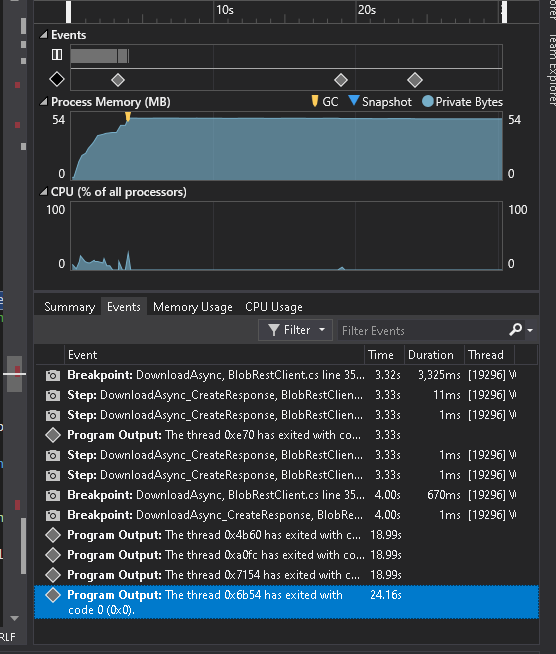Click the search magnifier icon in Filter Events
The width and height of the screenshot is (556, 654).
[x=516, y=330]
